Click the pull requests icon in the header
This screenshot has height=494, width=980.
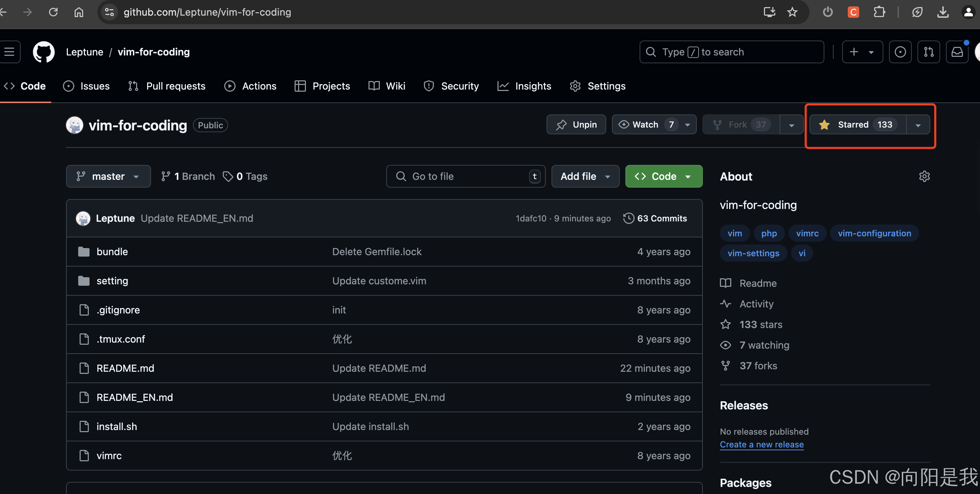928,52
